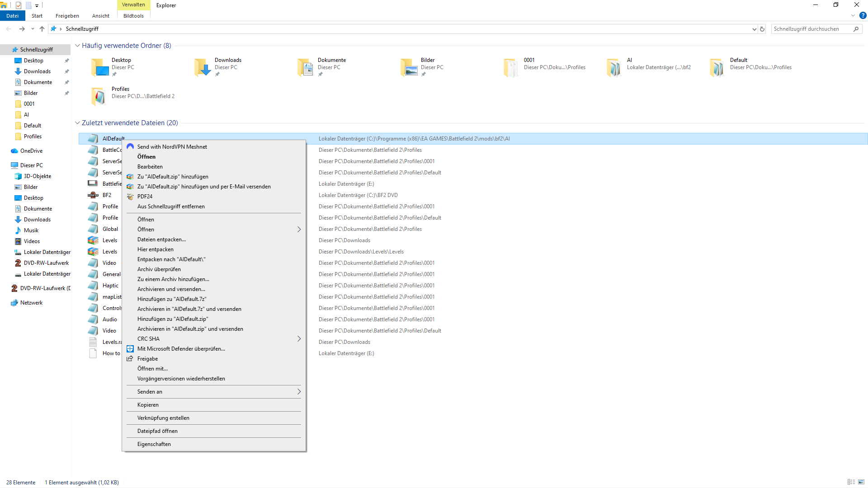The height and width of the screenshot is (488, 868).
Task: Open recent locations dropdown arrow
Action: point(33,29)
